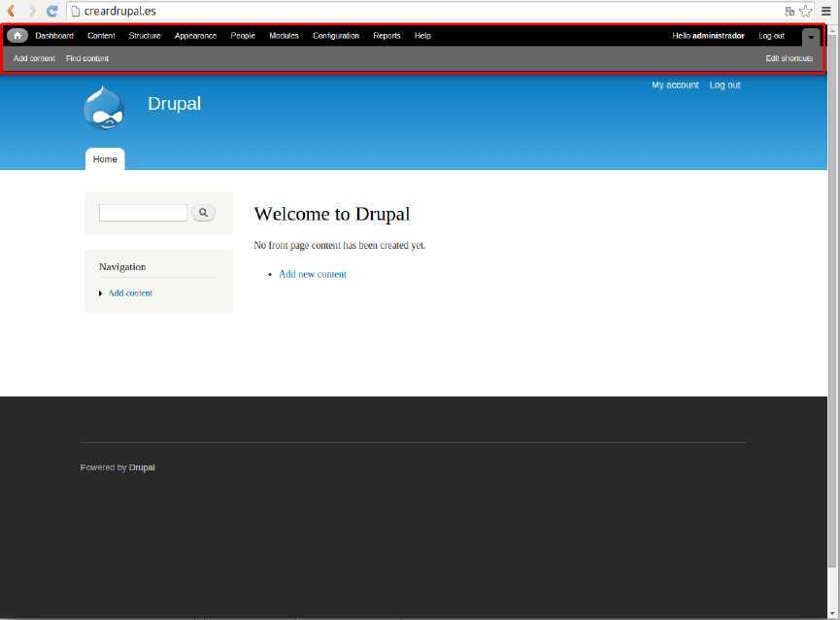Click the vertical scrollbar thumb
Screen dimensions: 840x620
coord(833,300)
